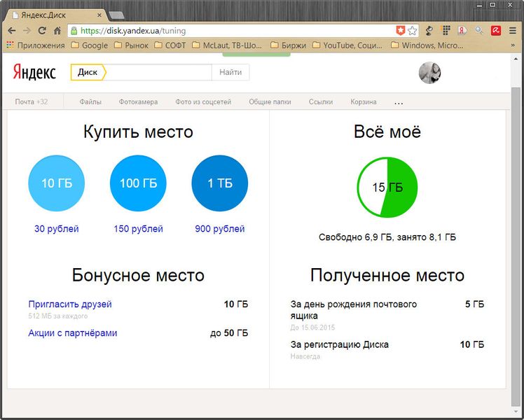Open the Windows, Micro... bookmarks folder

pyautogui.click(x=427, y=45)
